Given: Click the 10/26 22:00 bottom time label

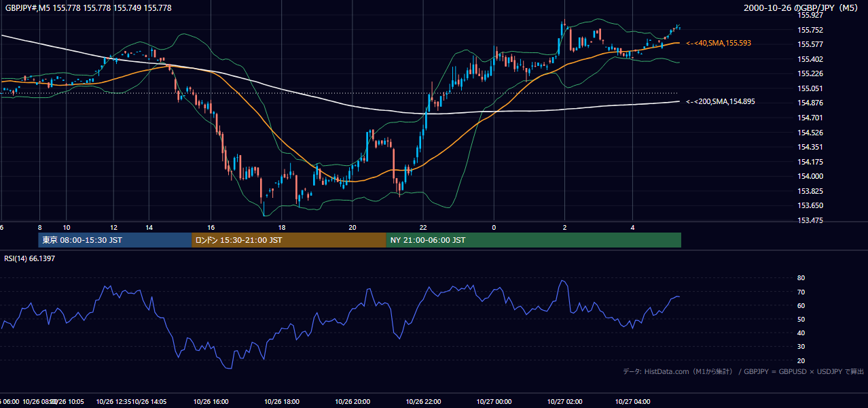Looking at the screenshot, I should pos(424,402).
